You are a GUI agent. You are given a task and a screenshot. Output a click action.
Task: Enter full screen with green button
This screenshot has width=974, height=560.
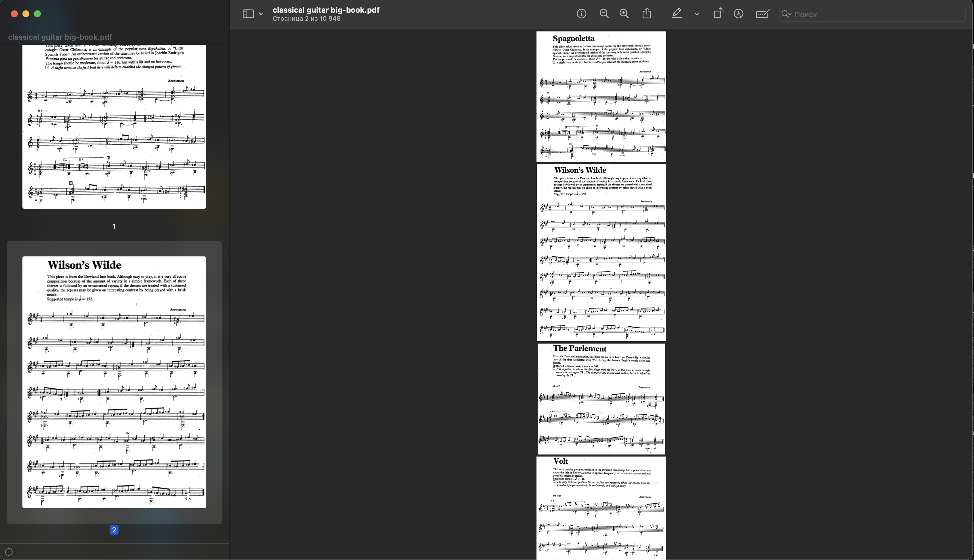[x=37, y=14]
